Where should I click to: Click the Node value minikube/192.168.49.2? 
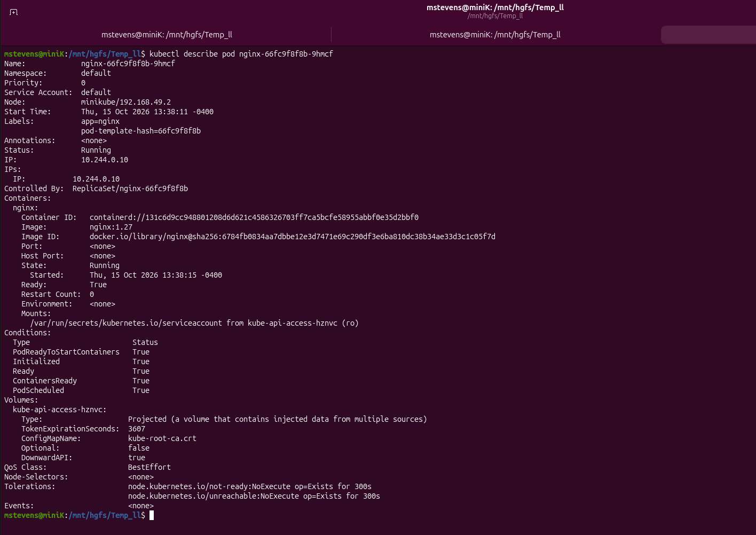(126, 102)
